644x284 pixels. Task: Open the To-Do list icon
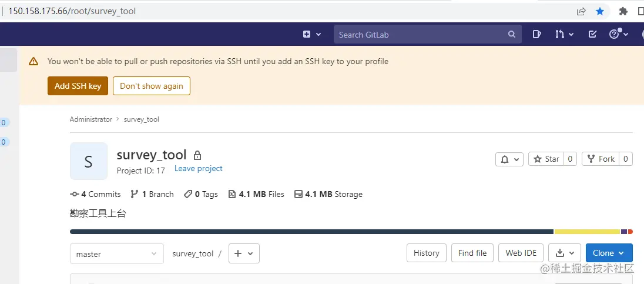pyautogui.click(x=593, y=35)
